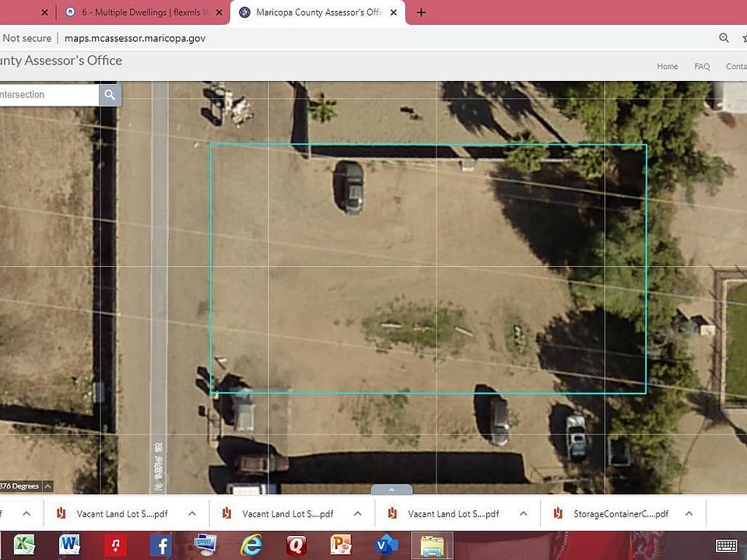This screenshot has height=560, width=747.
Task: Focus the intersection search field
Action: coord(48,95)
